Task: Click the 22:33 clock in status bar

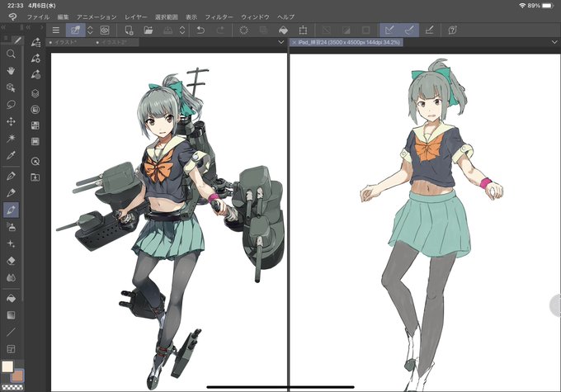Action: coord(16,6)
